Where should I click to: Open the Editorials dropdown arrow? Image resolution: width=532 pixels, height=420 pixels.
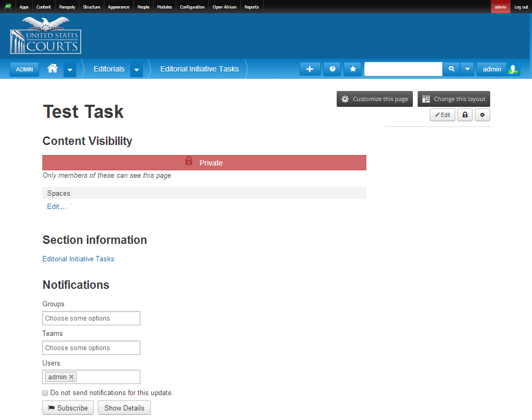click(x=136, y=69)
